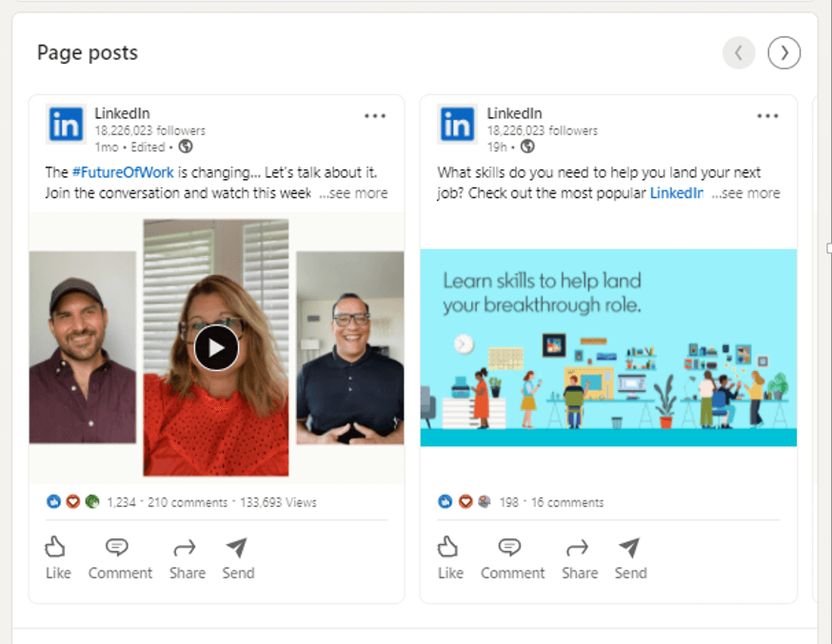Share the FutureOfWork video post
The height and width of the screenshot is (644, 832).
[187, 558]
